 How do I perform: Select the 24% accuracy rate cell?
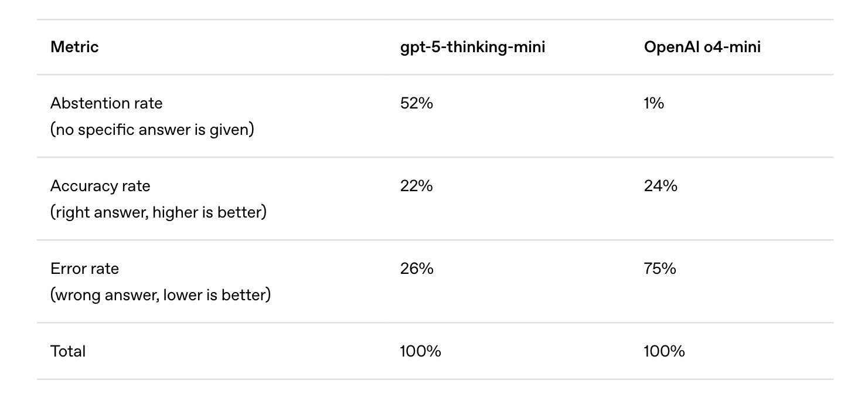click(x=660, y=186)
